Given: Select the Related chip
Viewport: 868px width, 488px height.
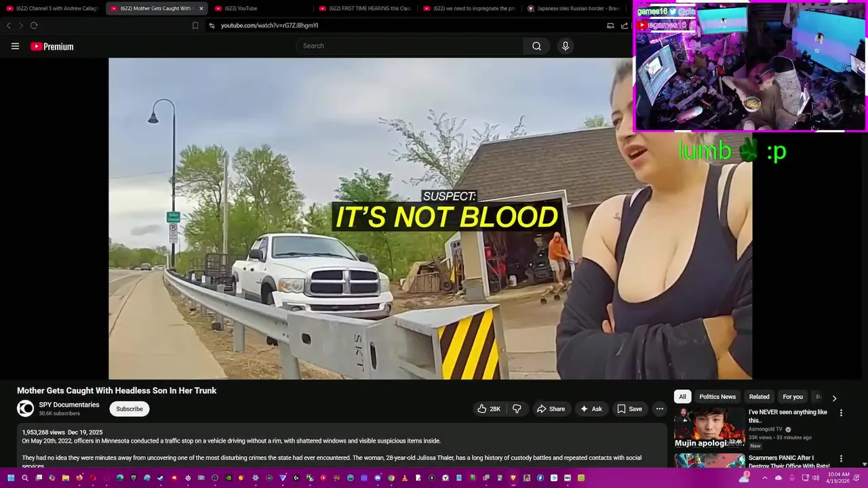Looking at the screenshot, I should pyautogui.click(x=759, y=396).
